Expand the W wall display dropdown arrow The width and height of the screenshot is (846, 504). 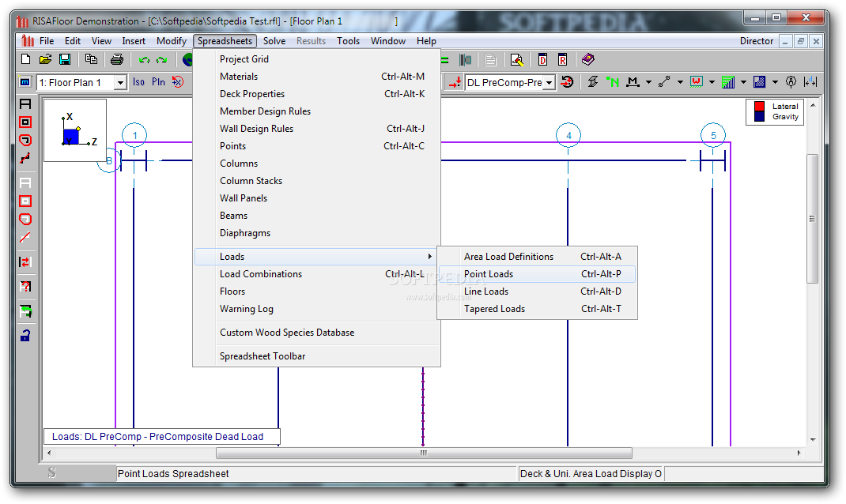(x=712, y=82)
